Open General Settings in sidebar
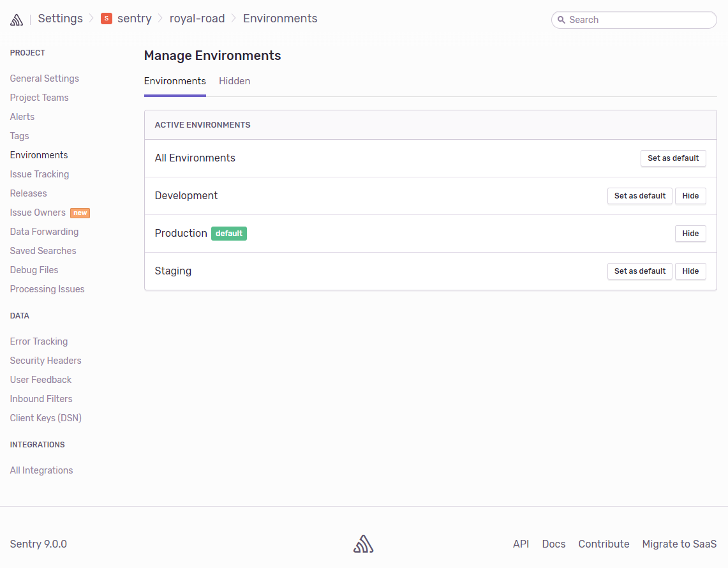The width and height of the screenshot is (728, 568). [x=45, y=78]
